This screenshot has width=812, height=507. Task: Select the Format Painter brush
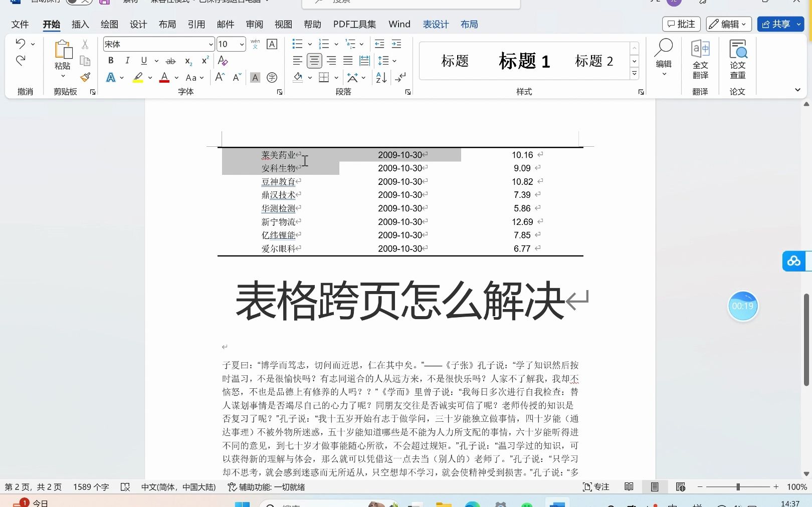click(85, 77)
